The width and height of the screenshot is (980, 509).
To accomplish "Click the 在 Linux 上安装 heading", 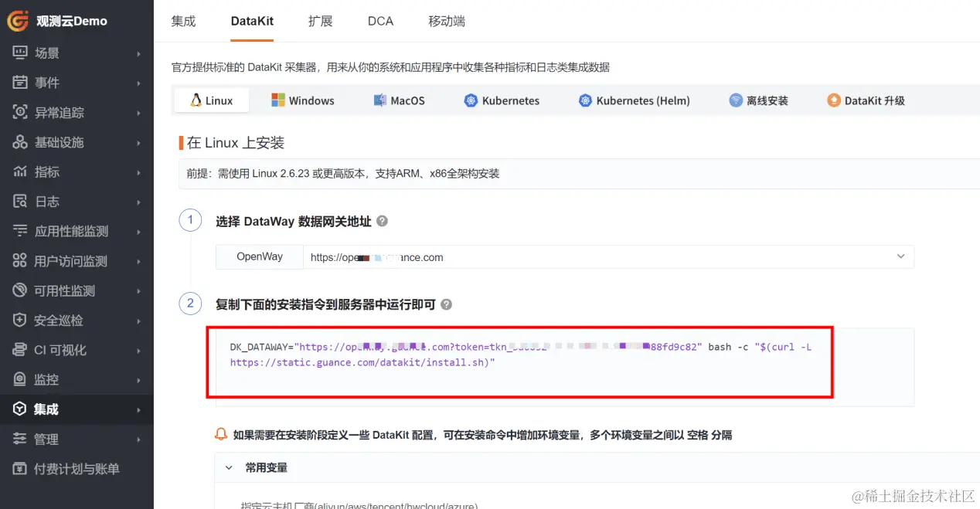I will click(236, 142).
